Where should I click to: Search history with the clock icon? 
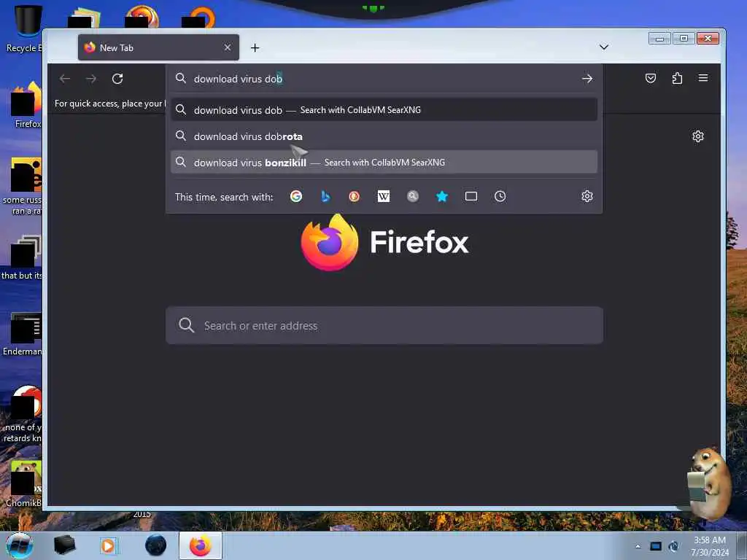point(500,196)
